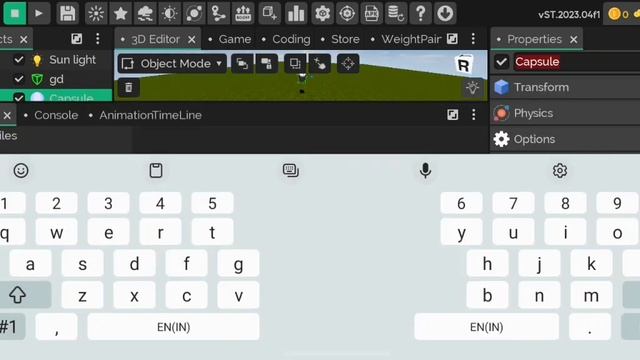Toggle gd object checkbox
640x360 pixels.
click(x=19, y=79)
